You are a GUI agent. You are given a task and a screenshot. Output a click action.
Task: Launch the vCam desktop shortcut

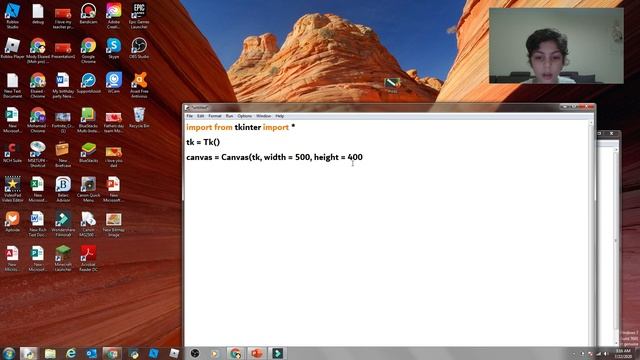pos(113,83)
